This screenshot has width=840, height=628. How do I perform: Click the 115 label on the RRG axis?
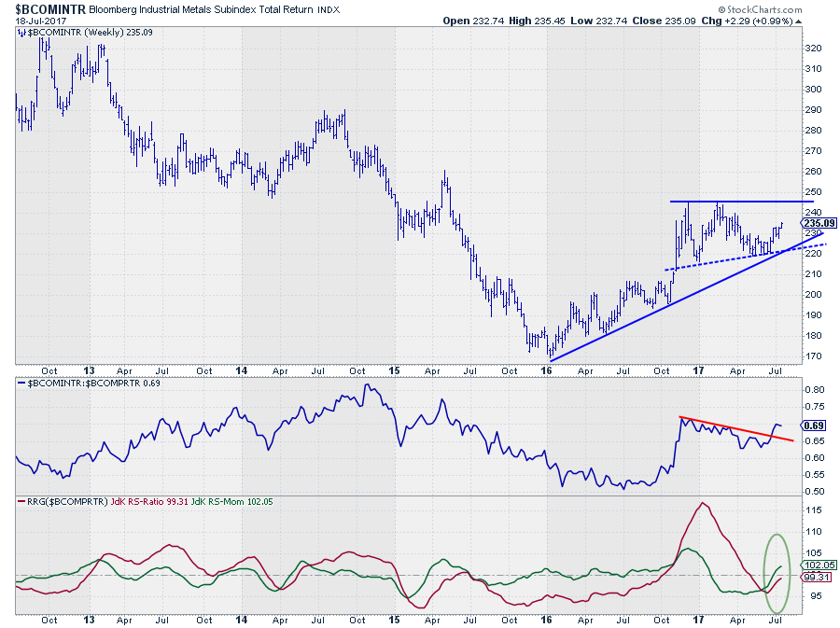tap(813, 510)
